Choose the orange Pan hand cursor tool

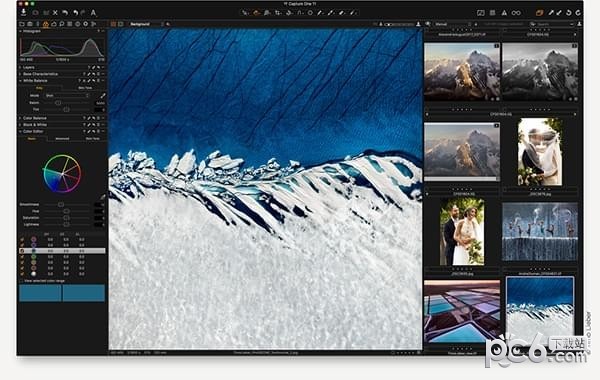click(x=256, y=13)
